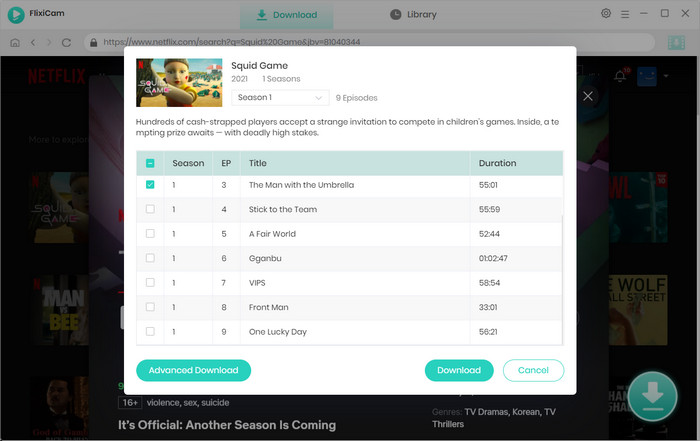Open settings via gear icon
The image size is (700, 441).
(x=606, y=13)
